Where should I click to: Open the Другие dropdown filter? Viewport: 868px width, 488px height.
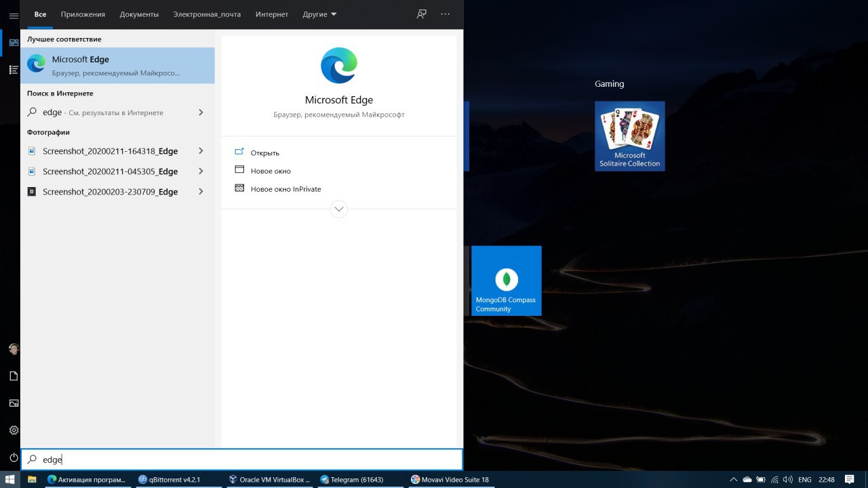(x=320, y=14)
